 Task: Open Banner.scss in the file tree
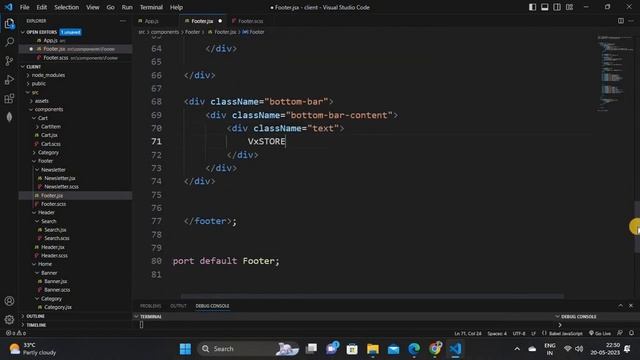point(57,290)
